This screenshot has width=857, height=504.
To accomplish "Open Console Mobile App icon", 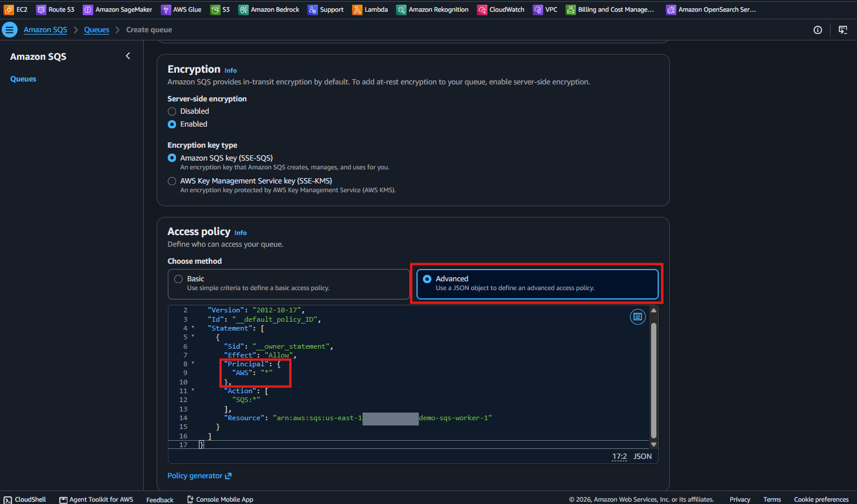I will 190,499.
